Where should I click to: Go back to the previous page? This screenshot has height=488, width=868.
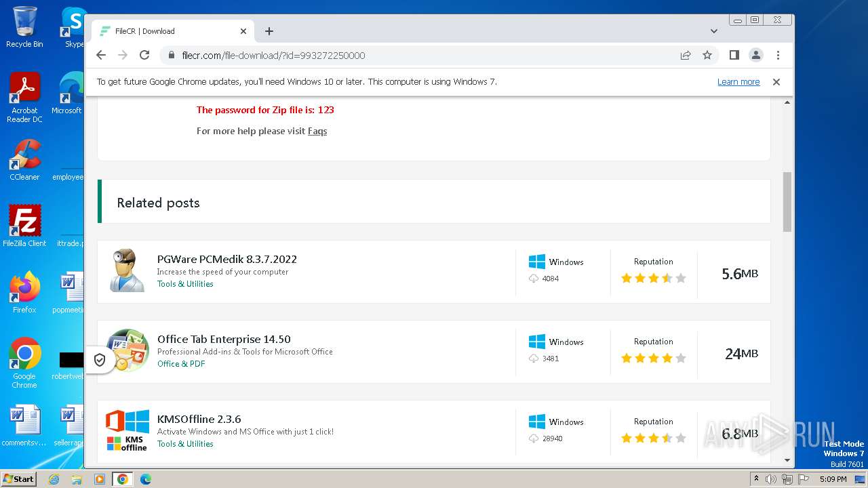coord(101,55)
